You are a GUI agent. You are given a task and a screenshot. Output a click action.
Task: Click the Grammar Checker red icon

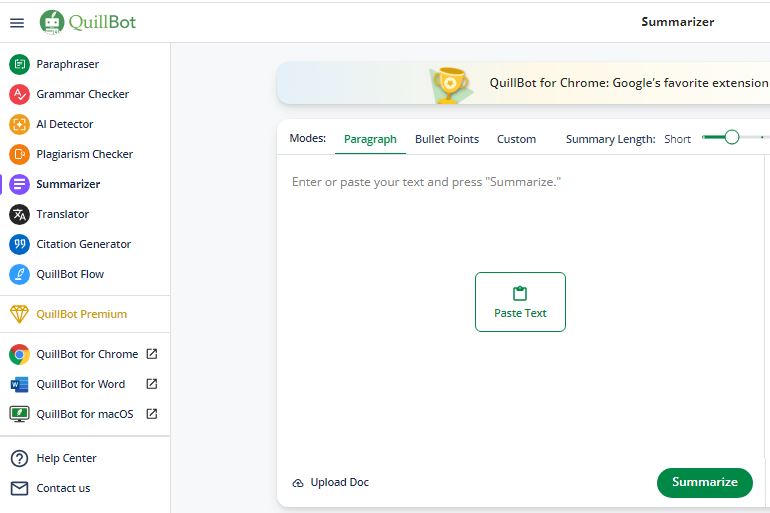pos(20,94)
